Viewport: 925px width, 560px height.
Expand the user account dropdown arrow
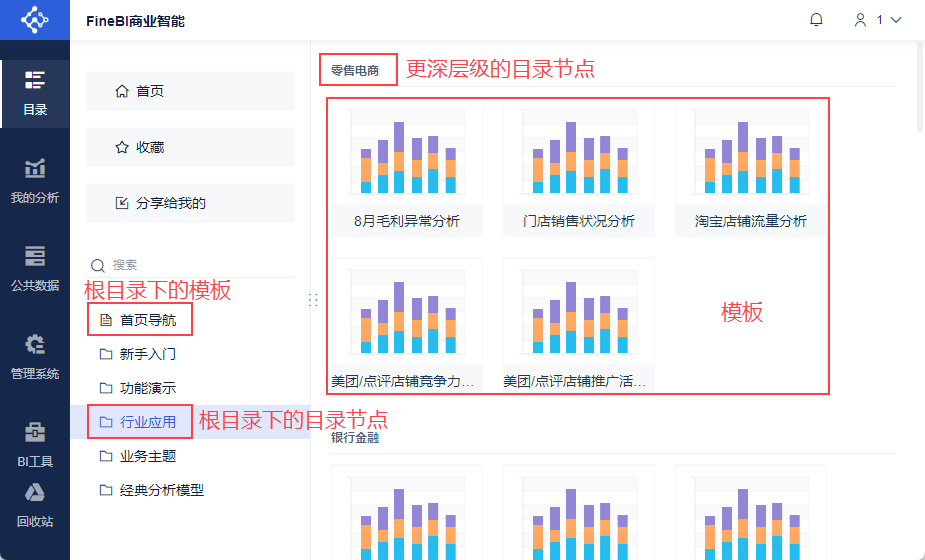pos(896,20)
